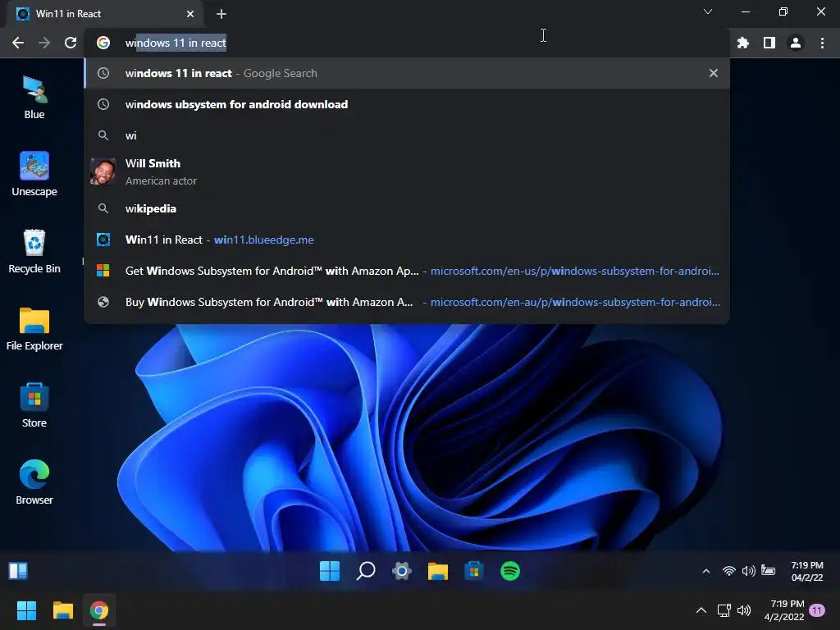Open Spotify on the inner taskbar
The width and height of the screenshot is (840, 630).
click(510, 571)
